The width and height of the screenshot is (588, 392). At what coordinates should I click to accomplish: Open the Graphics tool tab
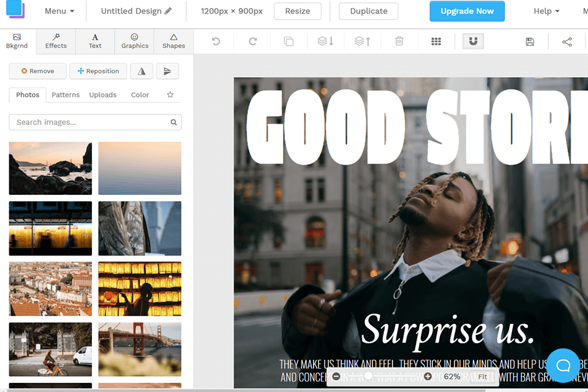[x=135, y=41]
